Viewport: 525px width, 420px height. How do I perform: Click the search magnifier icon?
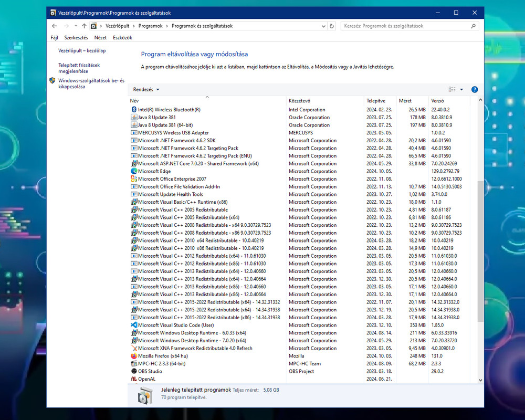pyautogui.click(x=473, y=26)
